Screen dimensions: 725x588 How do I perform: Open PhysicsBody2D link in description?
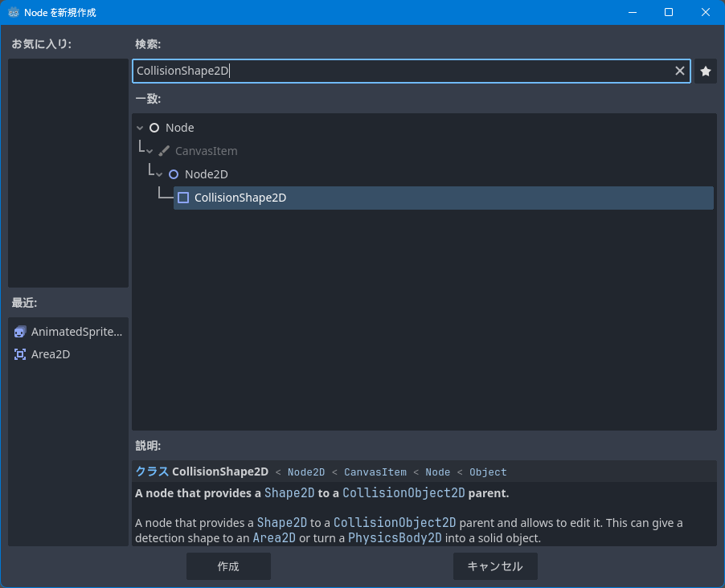[395, 538]
